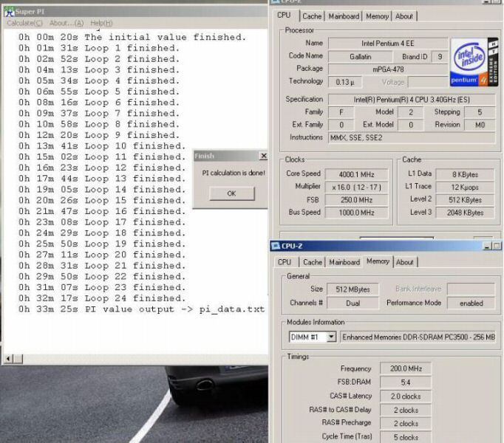The image size is (504, 443).
Task: Click the Specification Pentium 4 3.40GHz field
Action: 412,100
